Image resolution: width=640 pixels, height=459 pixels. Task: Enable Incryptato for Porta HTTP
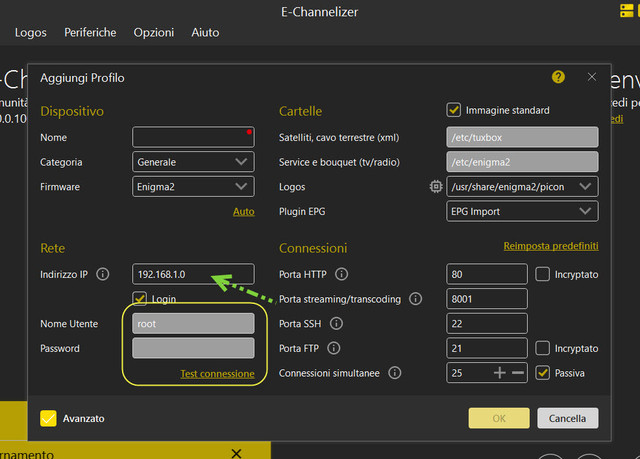coord(543,274)
